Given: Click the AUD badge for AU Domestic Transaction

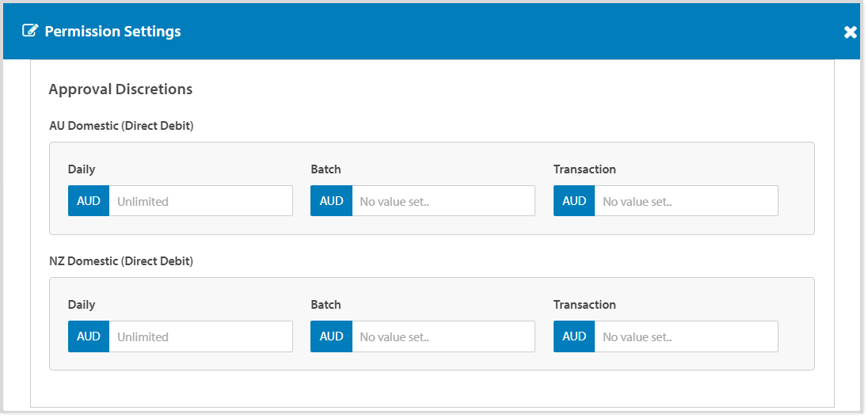Looking at the screenshot, I should [574, 201].
